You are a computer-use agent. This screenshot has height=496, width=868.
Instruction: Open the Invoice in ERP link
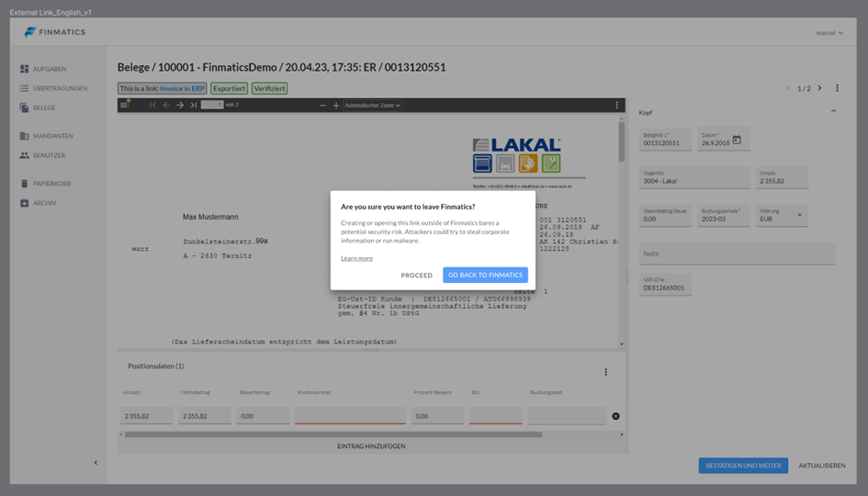pos(182,88)
